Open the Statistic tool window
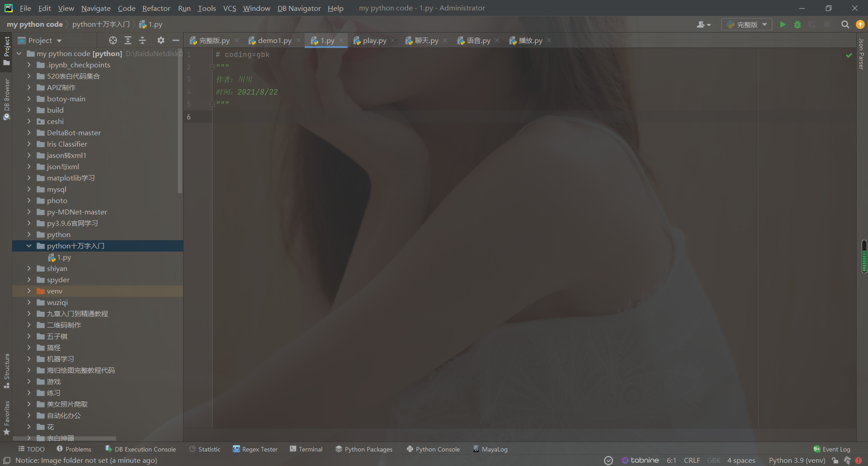Image resolution: width=868 pixels, height=466 pixels. 205,449
